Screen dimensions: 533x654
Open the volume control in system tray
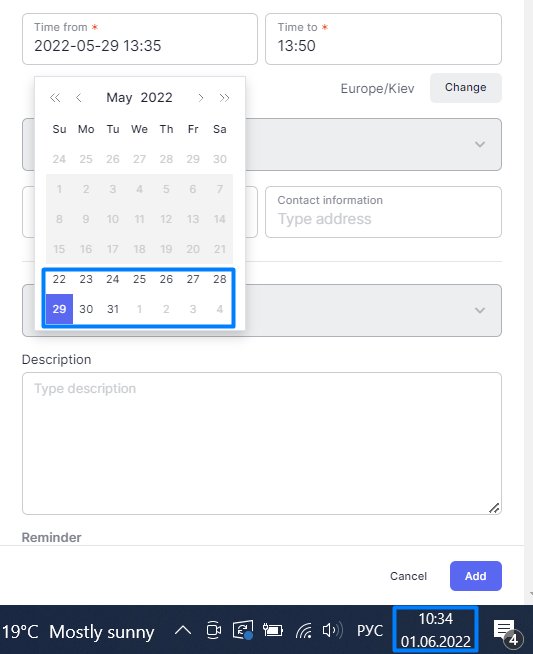click(332, 630)
